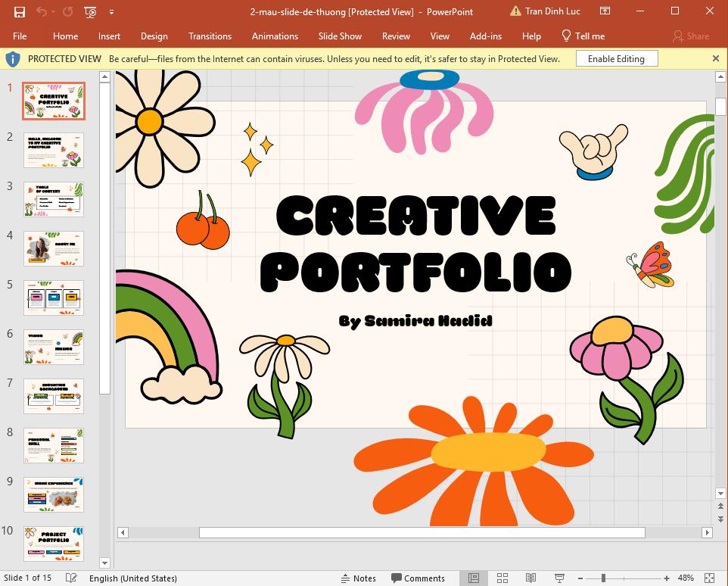Open Reading View from the status bar

pyautogui.click(x=532, y=578)
